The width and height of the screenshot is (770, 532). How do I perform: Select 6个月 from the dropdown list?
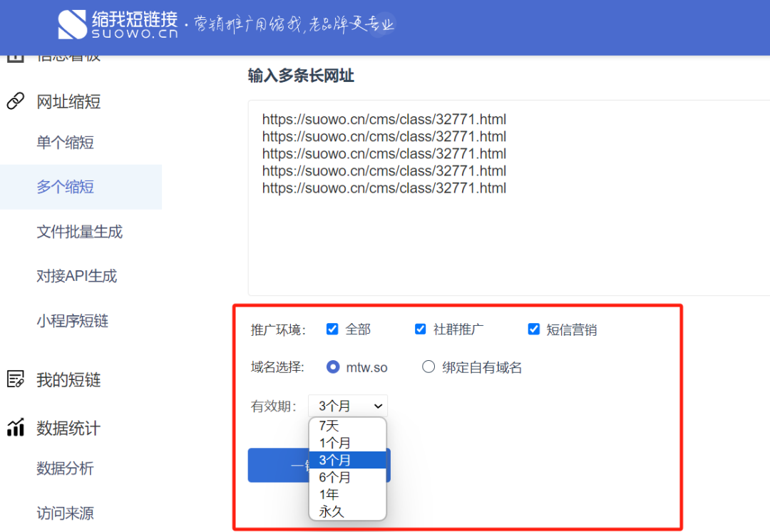tap(334, 477)
